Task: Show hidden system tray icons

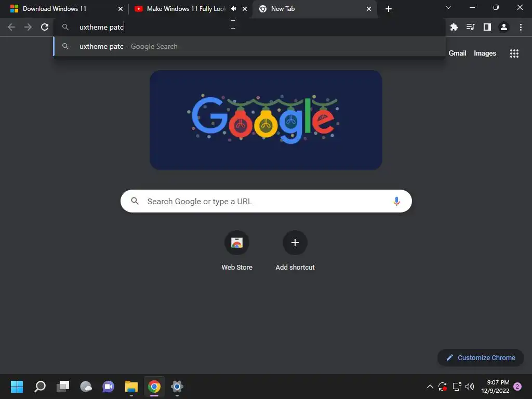Action: 430,387
